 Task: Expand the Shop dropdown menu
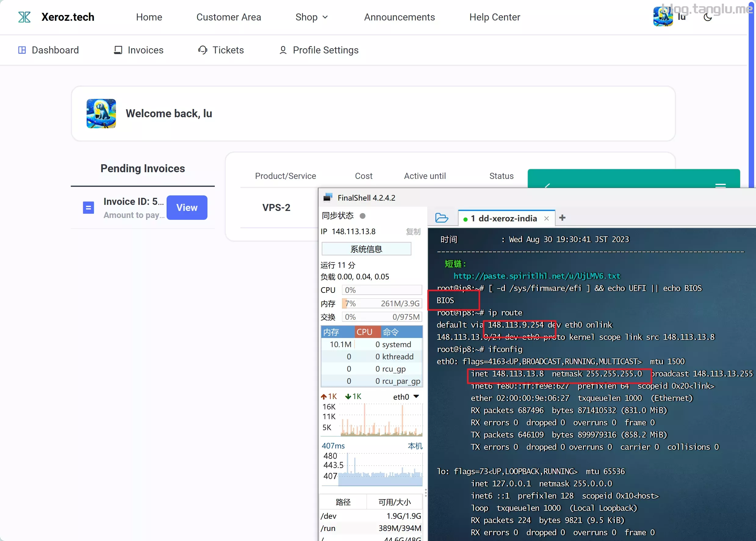point(311,17)
